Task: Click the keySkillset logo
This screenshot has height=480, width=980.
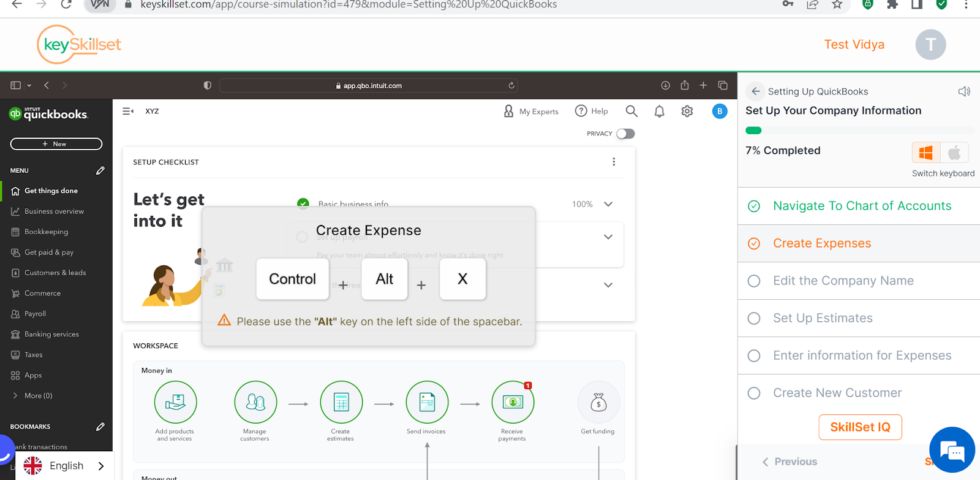Action: [79, 44]
